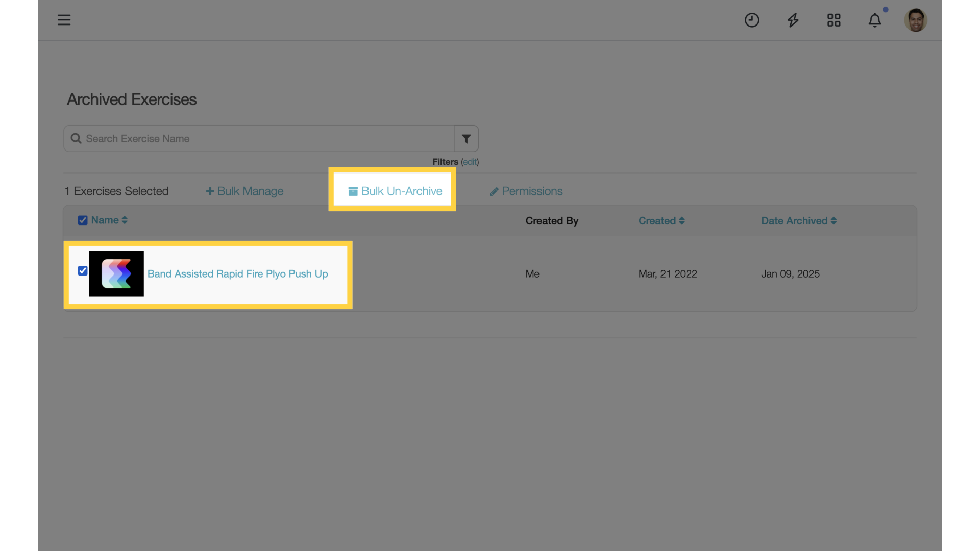Click the grid/apps icon in toolbar
Image resolution: width=980 pixels, height=551 pixels.
[x=834, y=19]
